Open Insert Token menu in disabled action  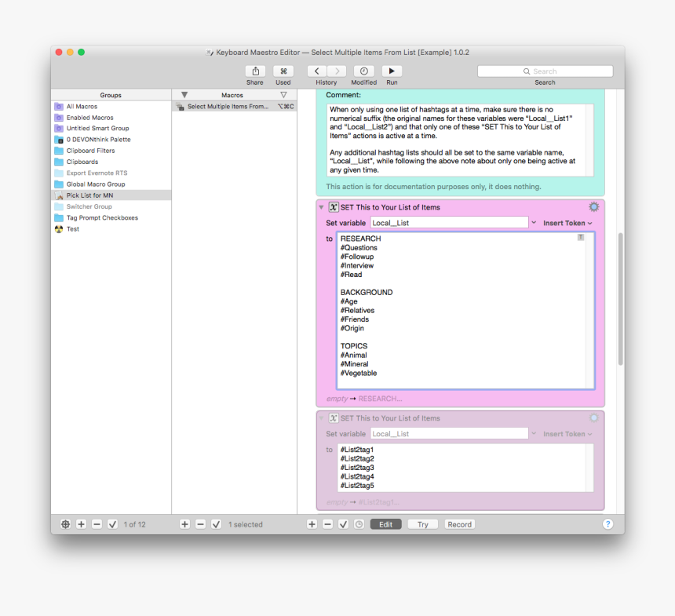567,434
